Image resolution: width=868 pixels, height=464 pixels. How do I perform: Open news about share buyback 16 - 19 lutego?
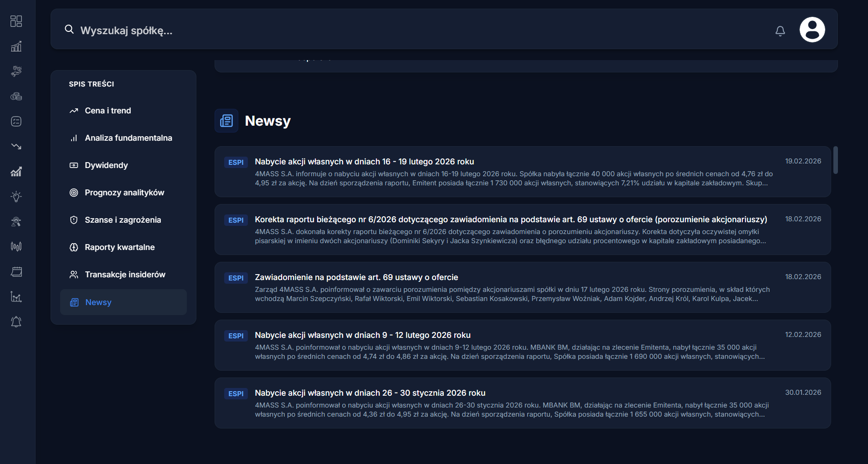(x=364, y=162)
